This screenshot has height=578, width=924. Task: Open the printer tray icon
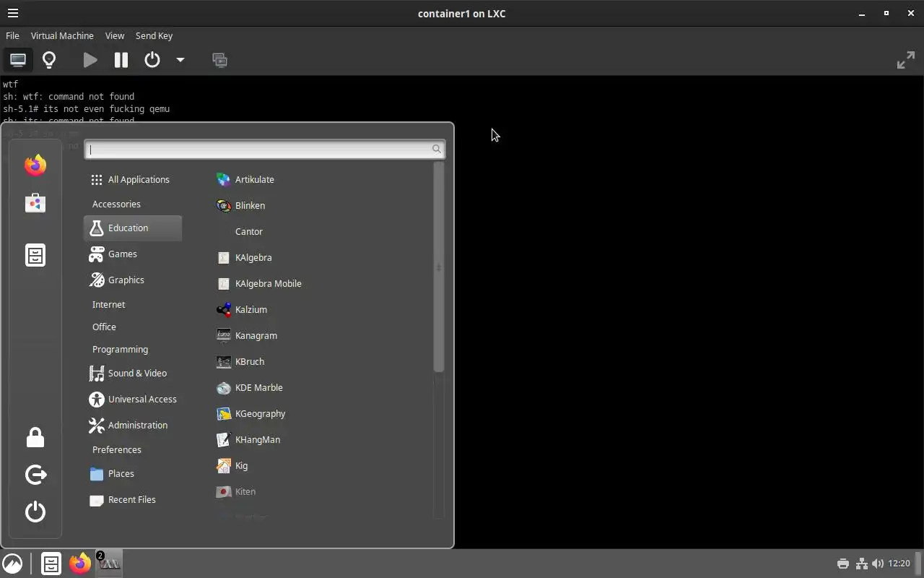point(842,564)
